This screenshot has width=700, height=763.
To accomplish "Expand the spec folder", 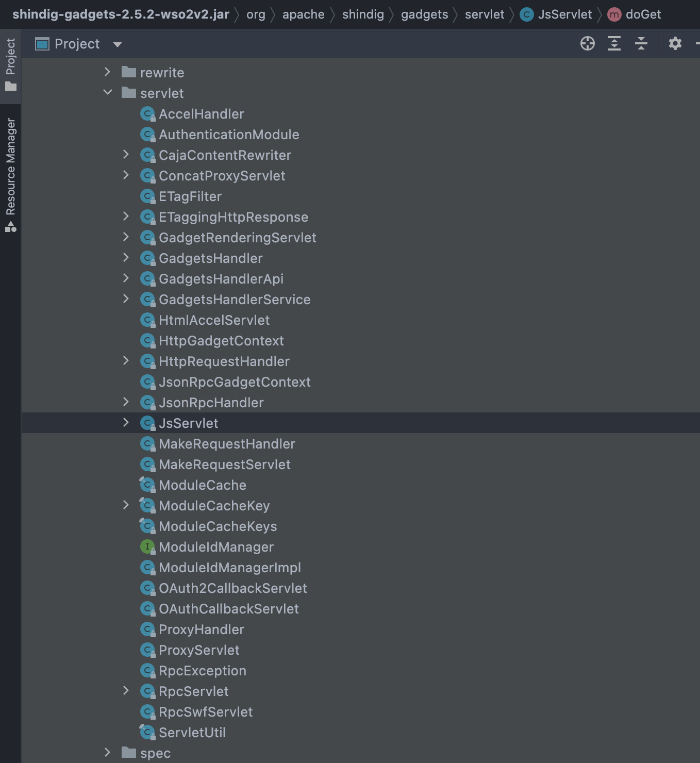I will tap(107, 753).
